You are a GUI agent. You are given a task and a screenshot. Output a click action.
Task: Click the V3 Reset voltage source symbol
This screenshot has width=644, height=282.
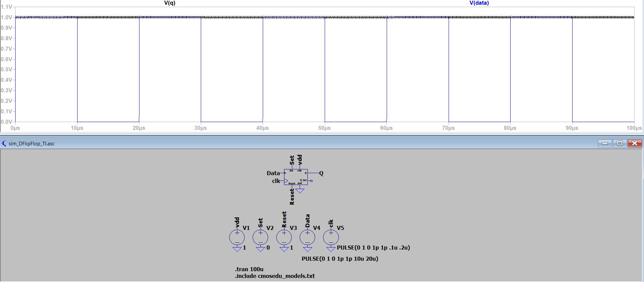click(x=284, y=237)
